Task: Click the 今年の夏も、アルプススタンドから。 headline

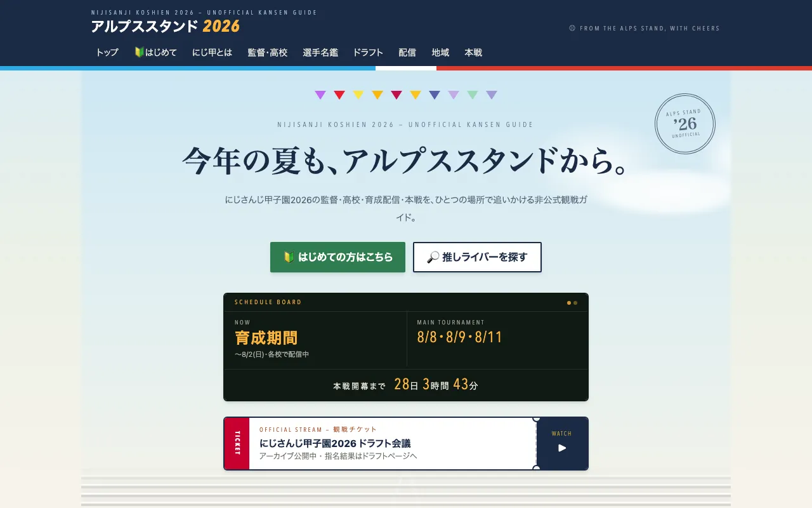Action: point(406,160)
